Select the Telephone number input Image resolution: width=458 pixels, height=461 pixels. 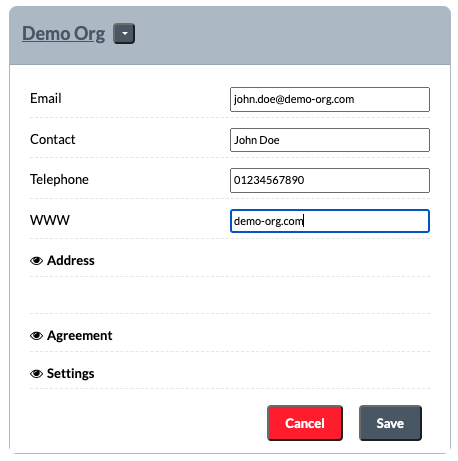330,180
